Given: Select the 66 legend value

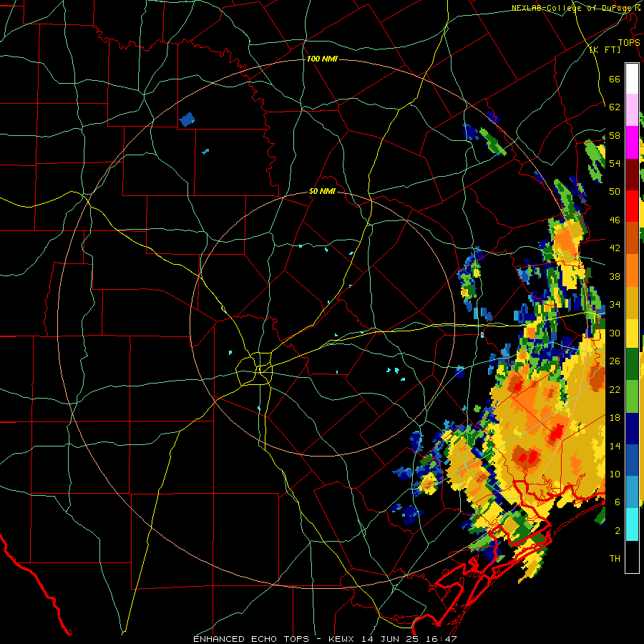Looking at the screenshot, I should click(615, 79).
